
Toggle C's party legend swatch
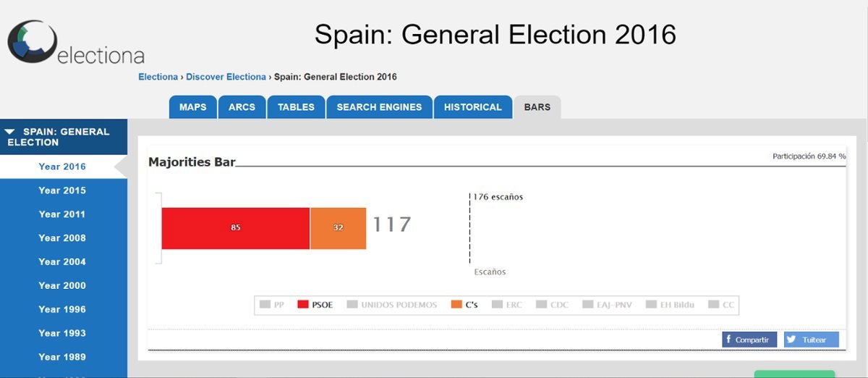click(x=456, y=305)
